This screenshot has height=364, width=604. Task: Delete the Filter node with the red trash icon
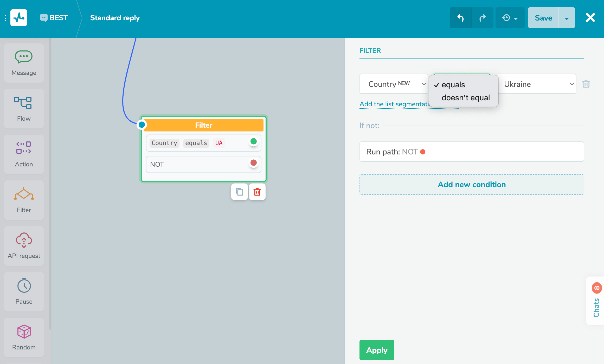(x=257, y=192)
